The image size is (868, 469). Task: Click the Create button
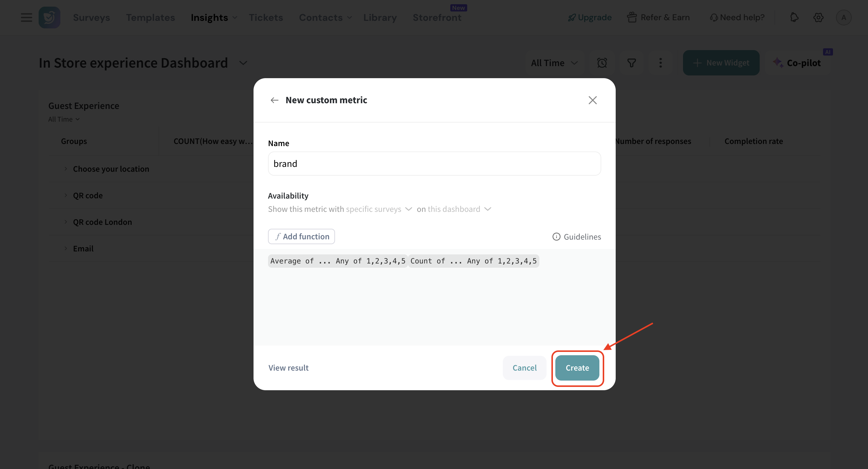point(577,368)
